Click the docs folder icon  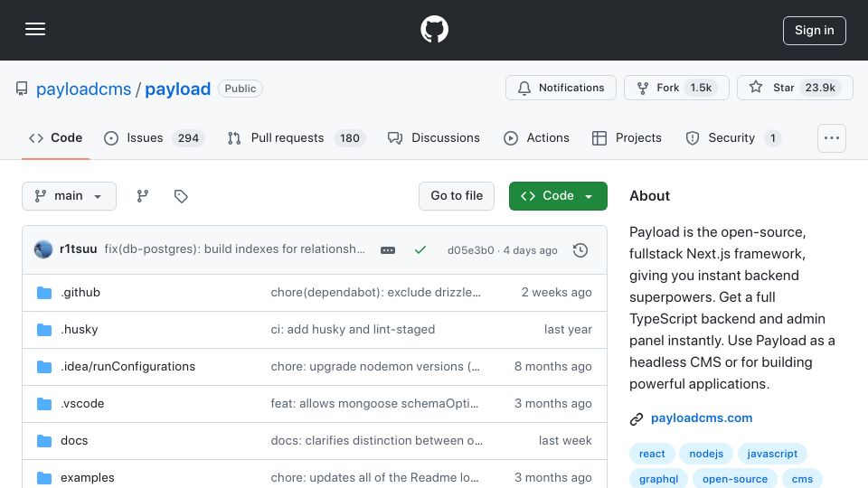pos(44,440)
